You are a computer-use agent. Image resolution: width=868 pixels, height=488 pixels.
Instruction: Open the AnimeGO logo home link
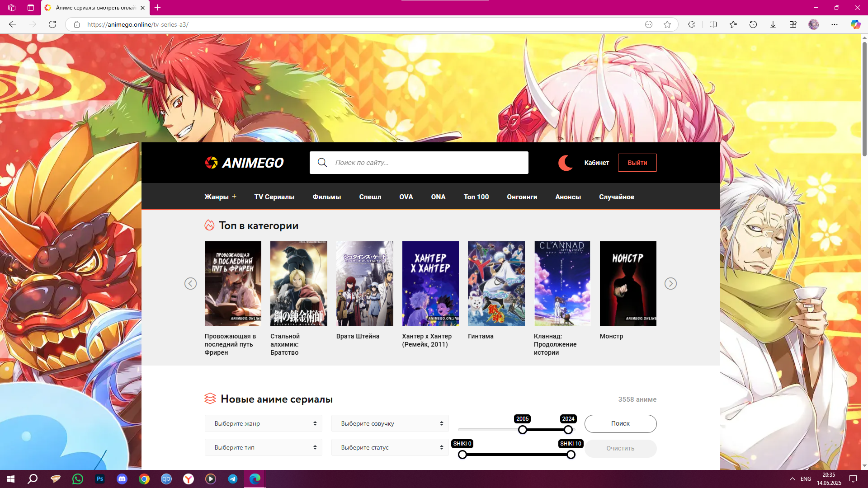coord(244,163)
